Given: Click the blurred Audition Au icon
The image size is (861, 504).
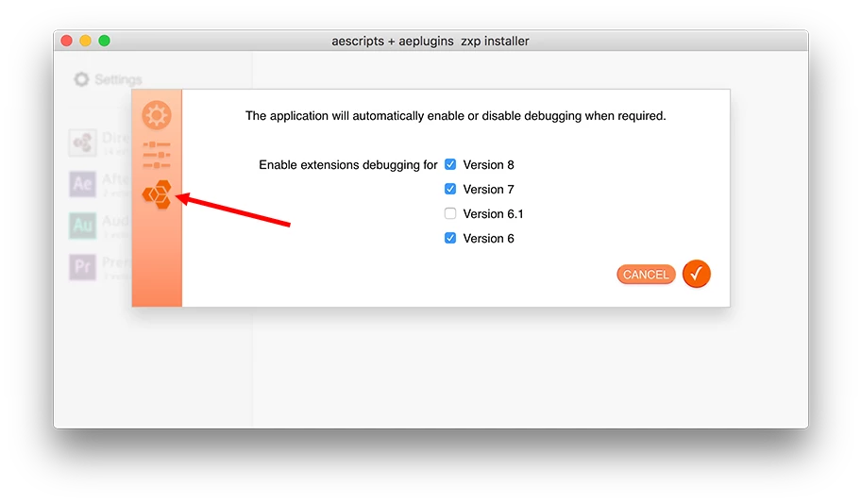Looking at the screenshot, I should pyautogui.click(x=82, y=225).
